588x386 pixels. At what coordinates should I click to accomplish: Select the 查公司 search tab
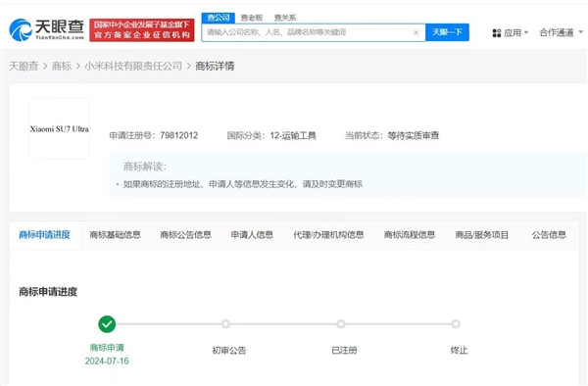pos(219,18)
